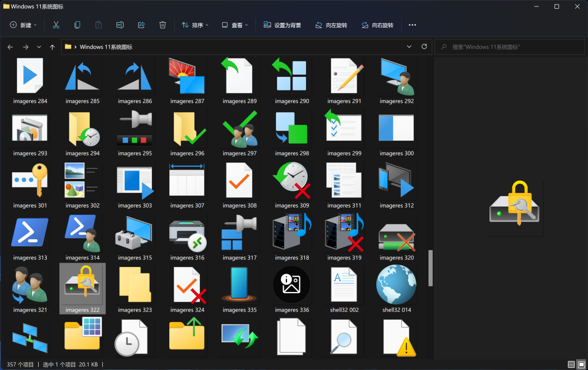
Task: Select imageres 318 media server icon
Action: 292,233
